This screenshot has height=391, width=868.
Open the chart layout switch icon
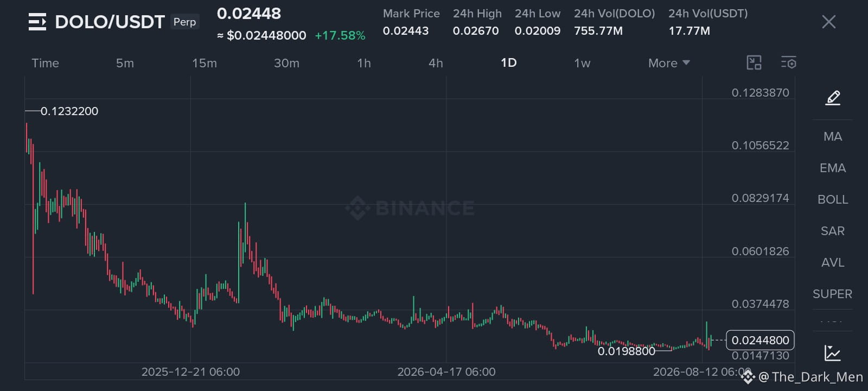point(754,63)
